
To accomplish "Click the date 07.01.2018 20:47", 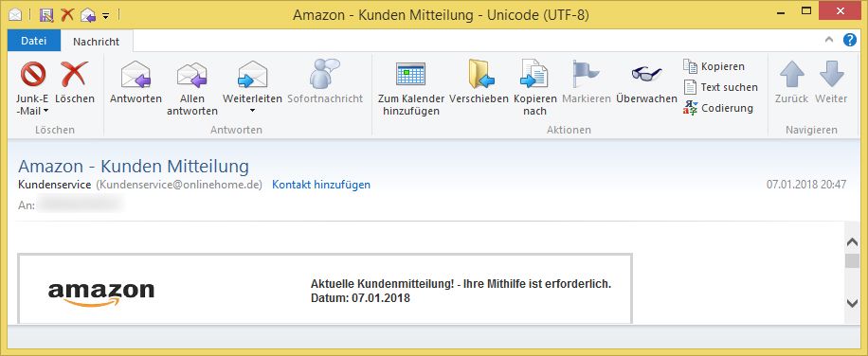I will tap(806, 185).
